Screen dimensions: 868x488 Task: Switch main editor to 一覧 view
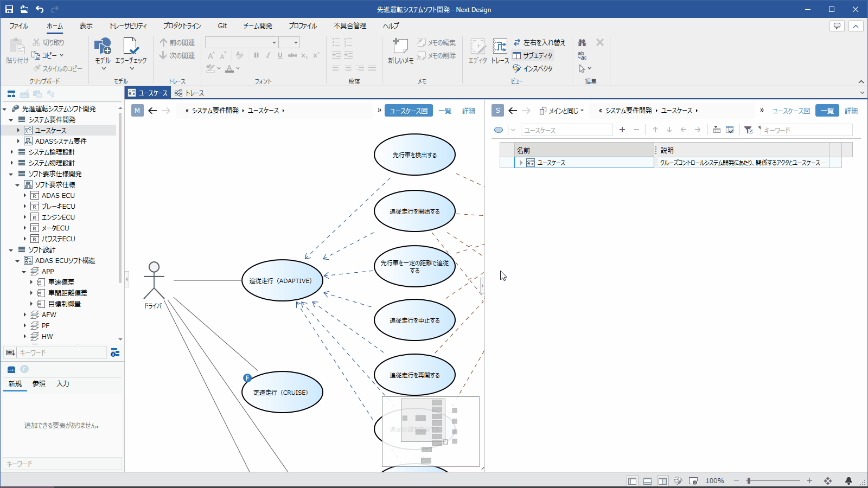(445, 111)
